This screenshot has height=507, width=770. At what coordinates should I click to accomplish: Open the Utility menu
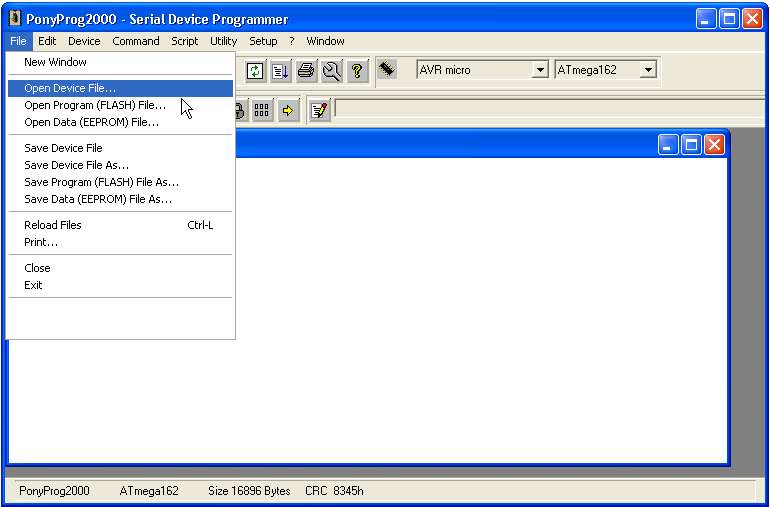[x=223, y=41]
